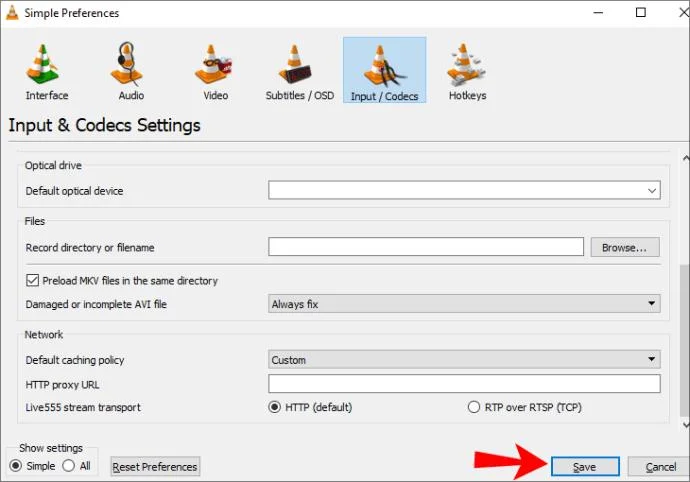Minimize the Simple Preferences window

point(598,13)
